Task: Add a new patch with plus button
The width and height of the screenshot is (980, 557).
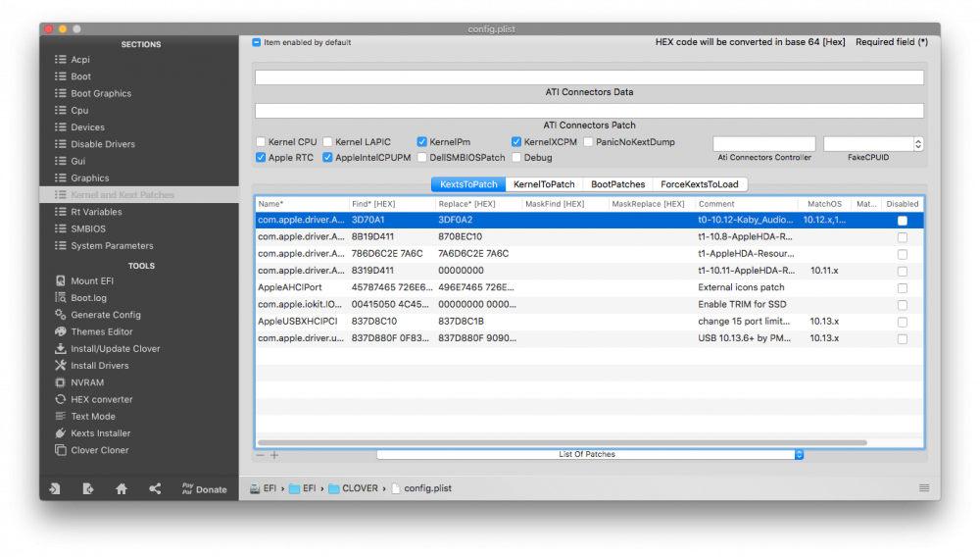Action: pyautogui.click(x=274, y=455)
